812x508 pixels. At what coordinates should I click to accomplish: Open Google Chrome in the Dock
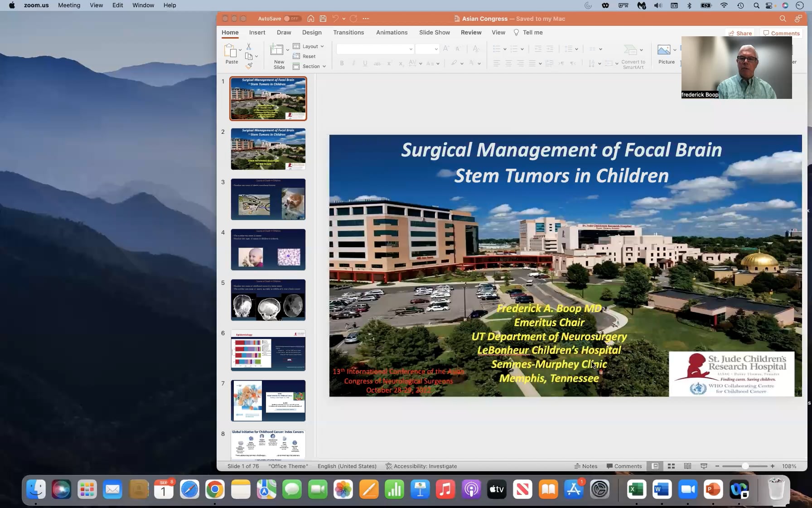click(215, 489)
